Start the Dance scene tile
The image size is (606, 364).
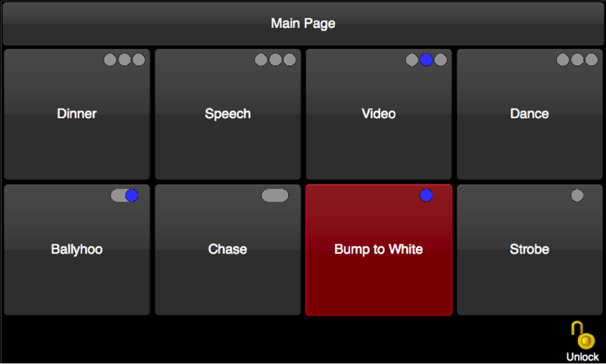(530, 114)
